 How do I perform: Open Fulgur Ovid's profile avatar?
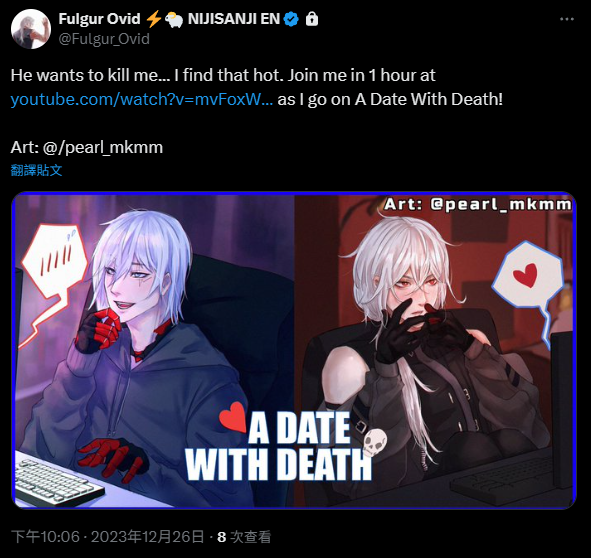point(31,29)
